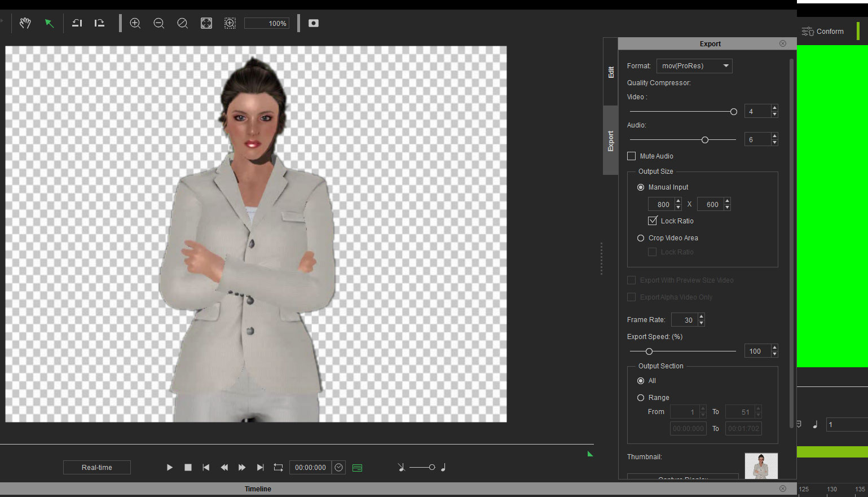This screenshot has height=497, width=868.
Task: Click the Real-time button
Action: pyautogui.click(x=97, y=468)
